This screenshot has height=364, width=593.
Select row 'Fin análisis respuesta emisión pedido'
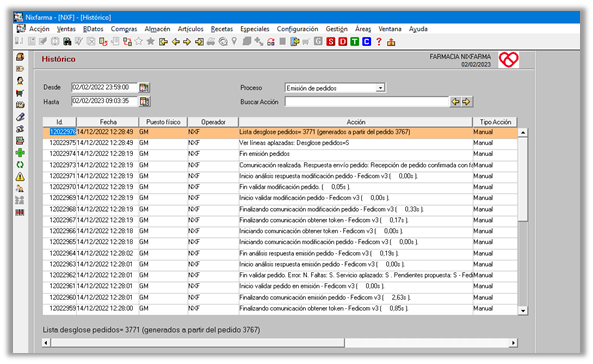click(x=280, y=253)
